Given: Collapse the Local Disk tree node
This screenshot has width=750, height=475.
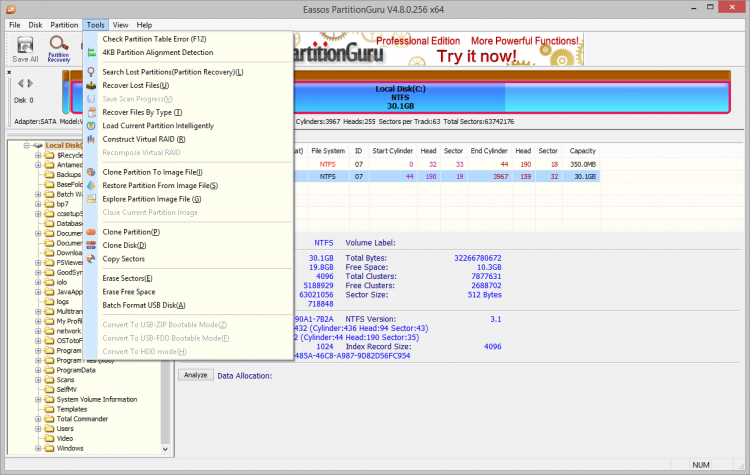Looking at the screenshot, I should coord(27,145).
